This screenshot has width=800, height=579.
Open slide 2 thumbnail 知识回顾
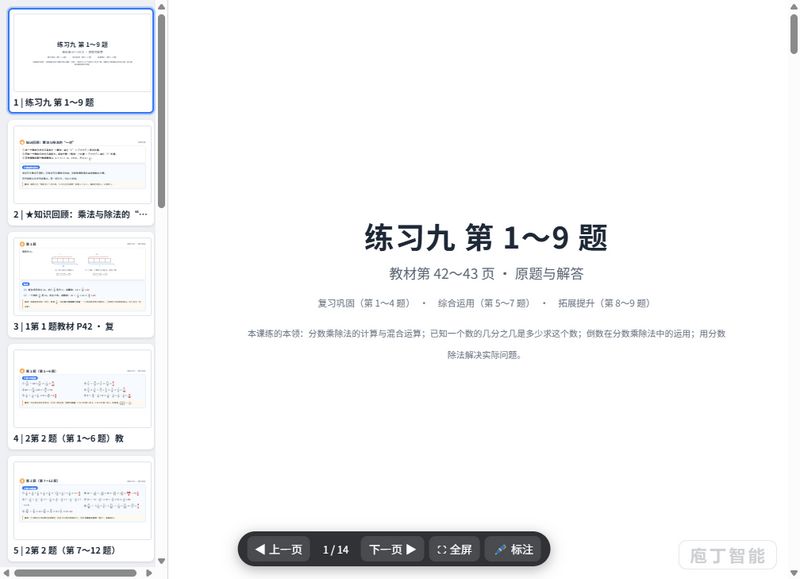[81, 173]
